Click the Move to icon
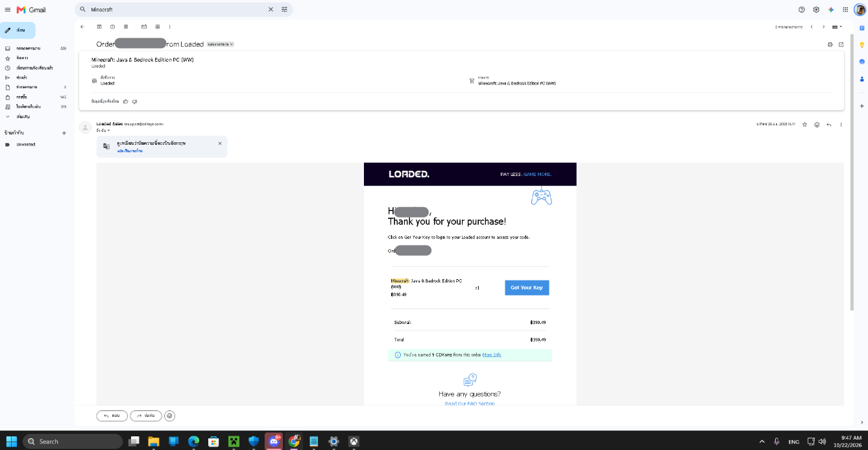 157,27
